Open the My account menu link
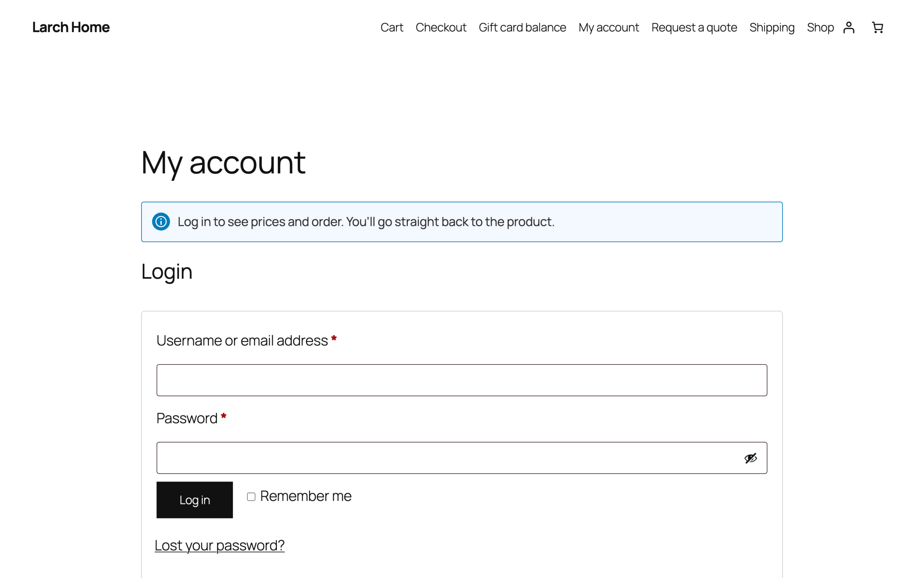 (609, 27)
